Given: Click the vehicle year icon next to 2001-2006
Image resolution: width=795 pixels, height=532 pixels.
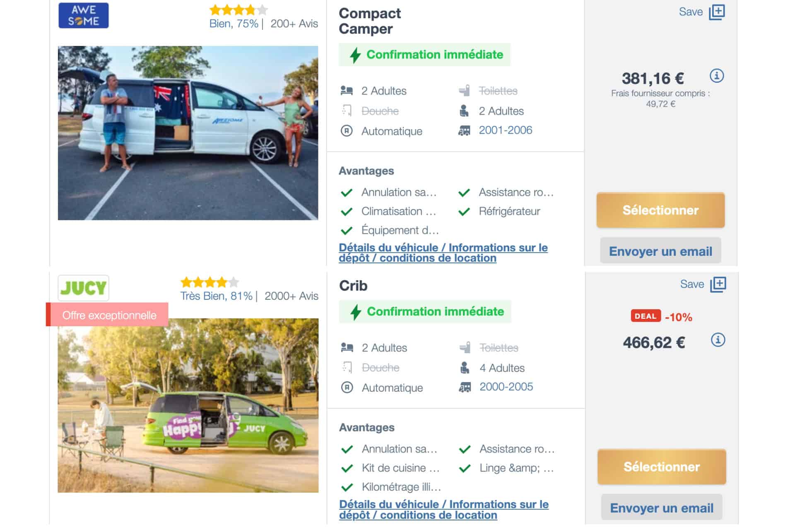Looking at the screenshot, I should [x=464, y=131].
